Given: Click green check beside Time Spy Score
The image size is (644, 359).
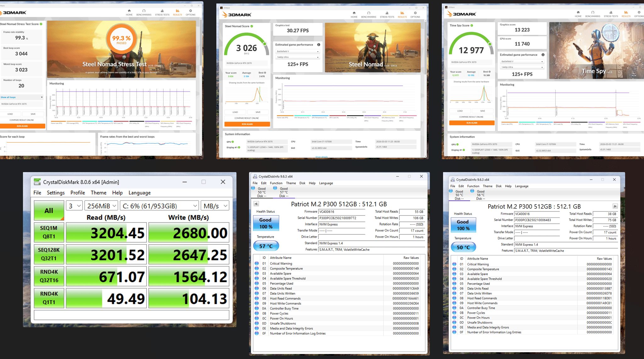Looking at the screenshot, I should tap(472, 25).
